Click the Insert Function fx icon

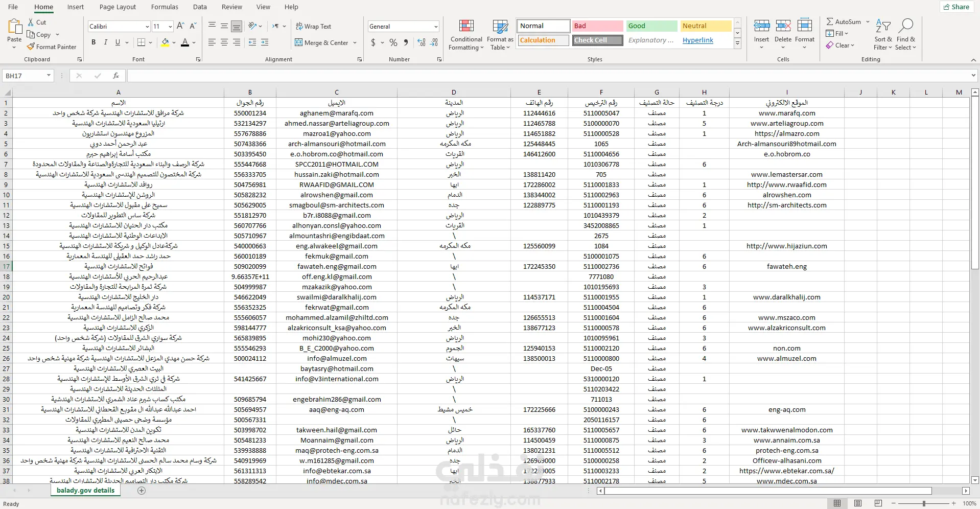[116, 76]
